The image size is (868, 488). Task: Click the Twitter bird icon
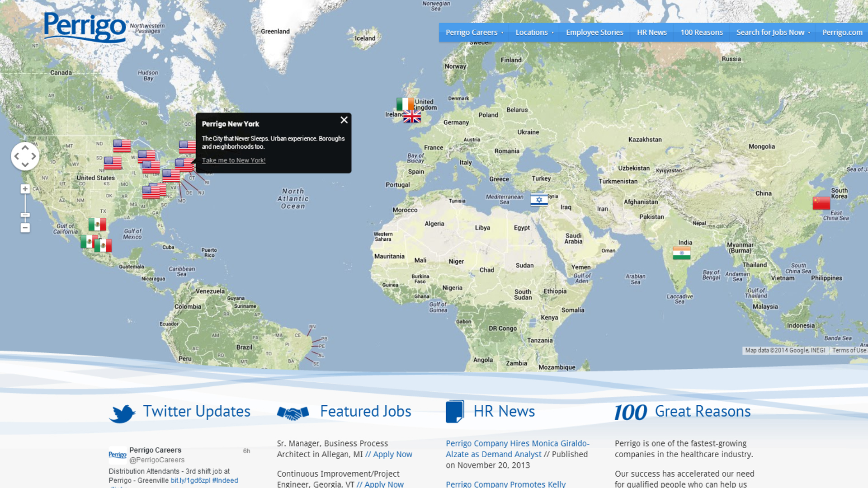(x=122, y=413)
